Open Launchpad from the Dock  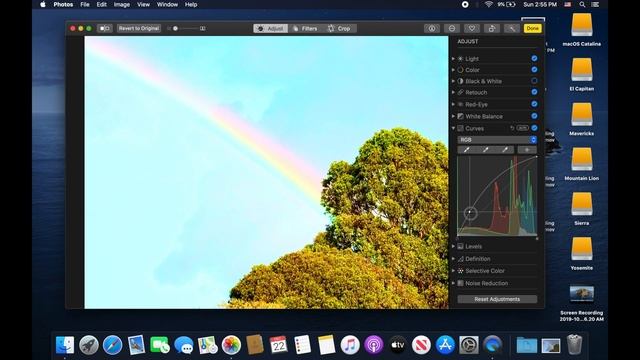click(x=89, y=345)
